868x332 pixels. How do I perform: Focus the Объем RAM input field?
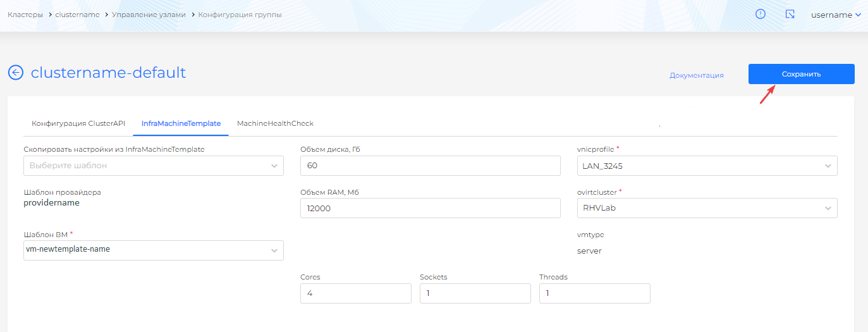pyautogui.click(x=430, y=208)
